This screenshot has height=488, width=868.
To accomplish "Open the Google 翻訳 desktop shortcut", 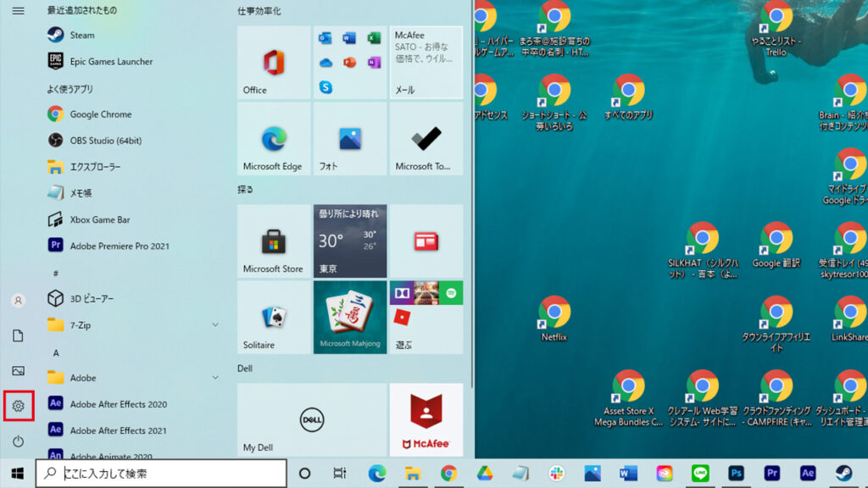I will point(776,245).
